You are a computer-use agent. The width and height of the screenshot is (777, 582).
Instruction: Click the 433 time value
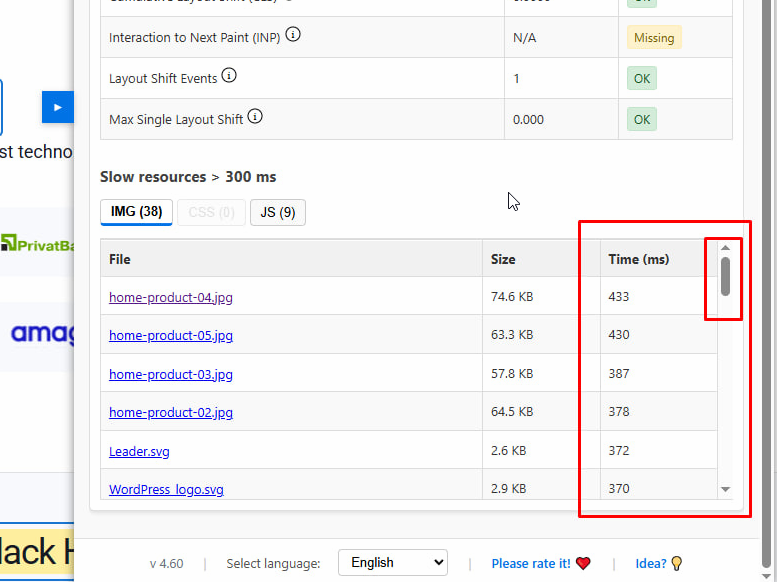[x=619, y=296]
